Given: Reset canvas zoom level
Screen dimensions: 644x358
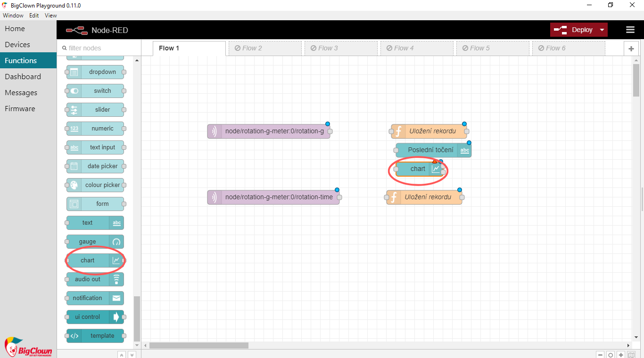Looking at the screenshot, I should point(611,355).
